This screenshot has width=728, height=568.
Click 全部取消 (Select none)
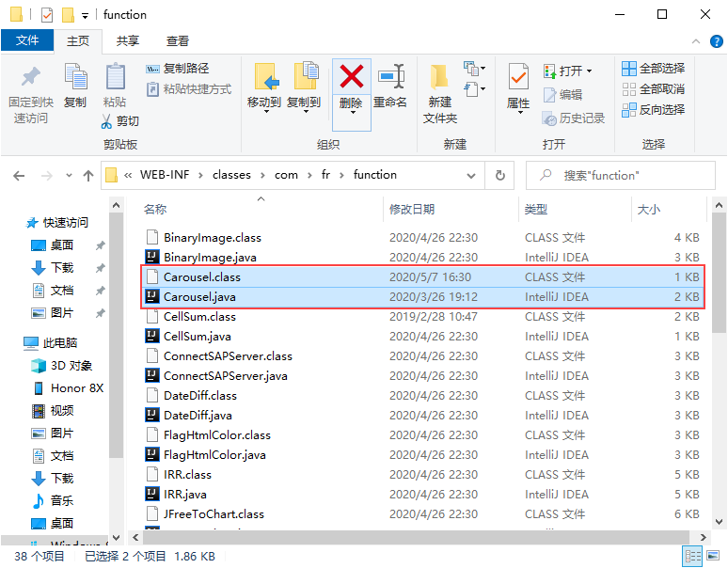click(654, 89)
